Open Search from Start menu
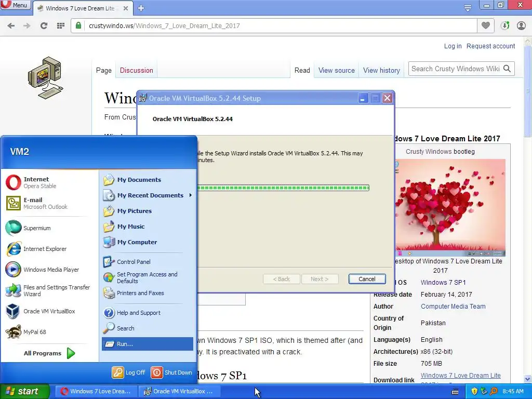Screen dimensions: 532x399 148,328
